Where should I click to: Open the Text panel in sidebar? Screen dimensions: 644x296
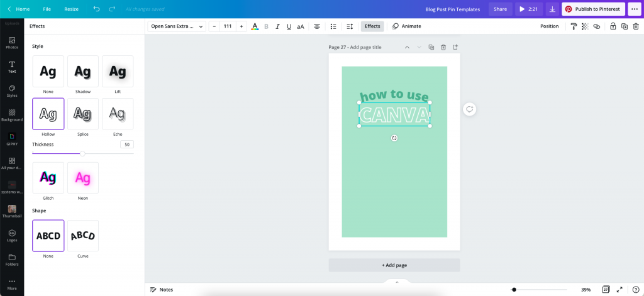(12, 67)
